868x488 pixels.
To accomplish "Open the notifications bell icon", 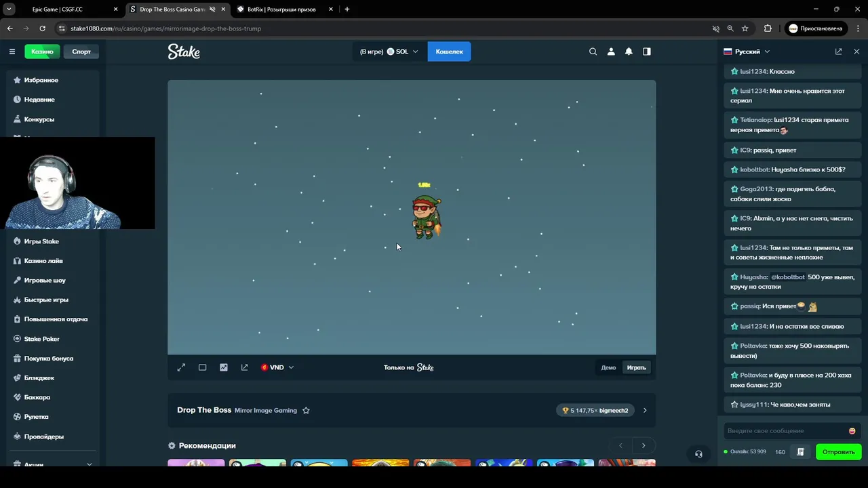I will pos(629,52).
